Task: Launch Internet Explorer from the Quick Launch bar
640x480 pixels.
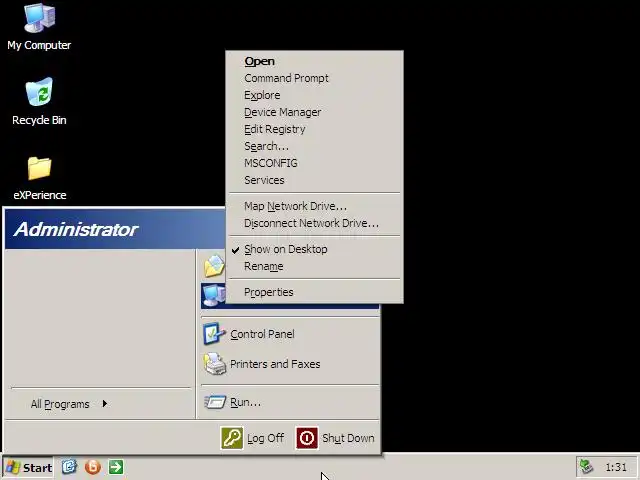Action: coord(69,467)
